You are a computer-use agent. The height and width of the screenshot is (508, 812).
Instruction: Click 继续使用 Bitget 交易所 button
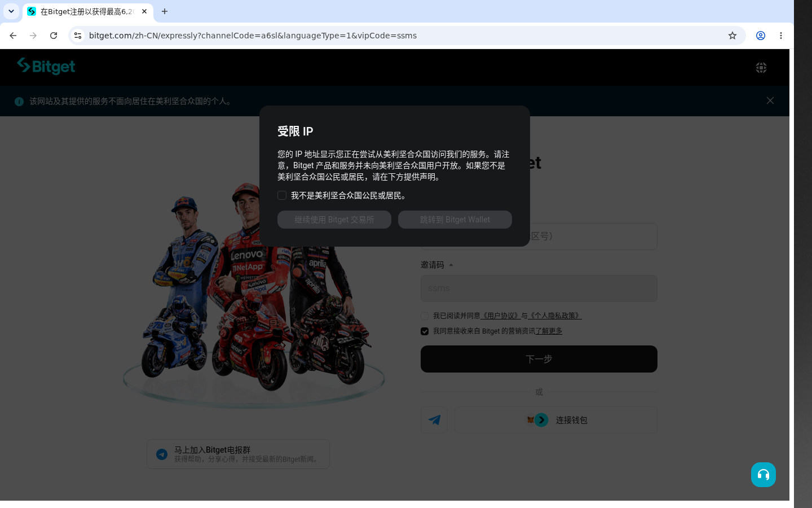point(334,220)
